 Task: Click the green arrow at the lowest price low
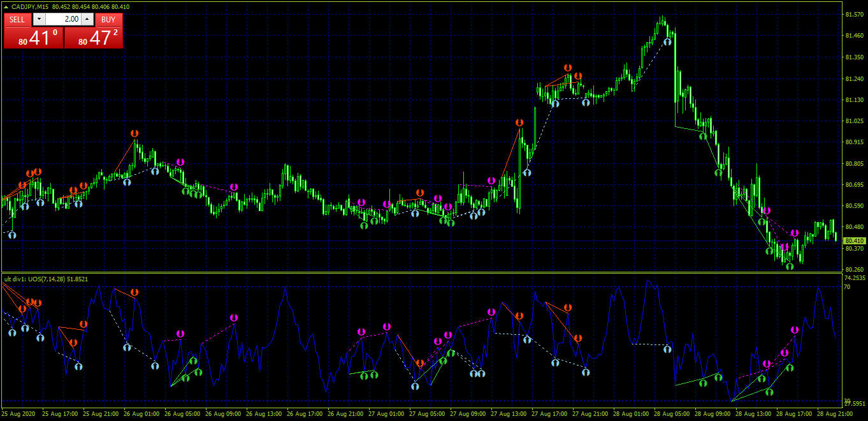pyautogui.click(x=790, y=266)
